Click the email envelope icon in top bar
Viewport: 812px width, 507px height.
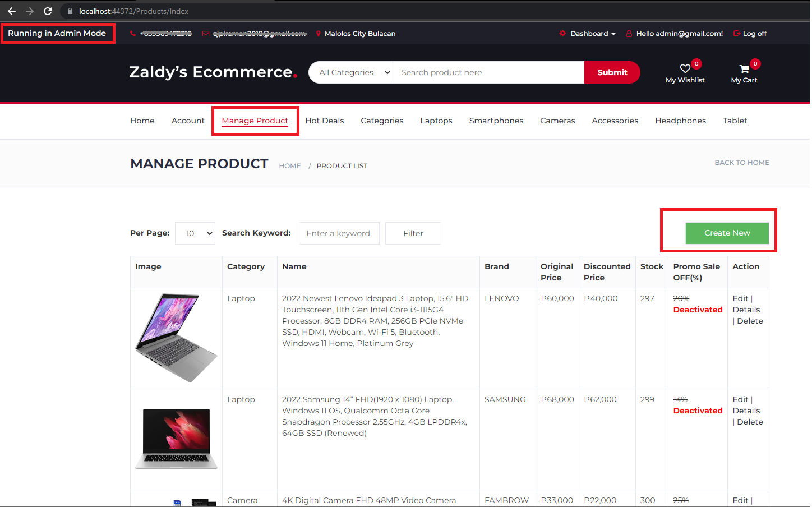207,33
